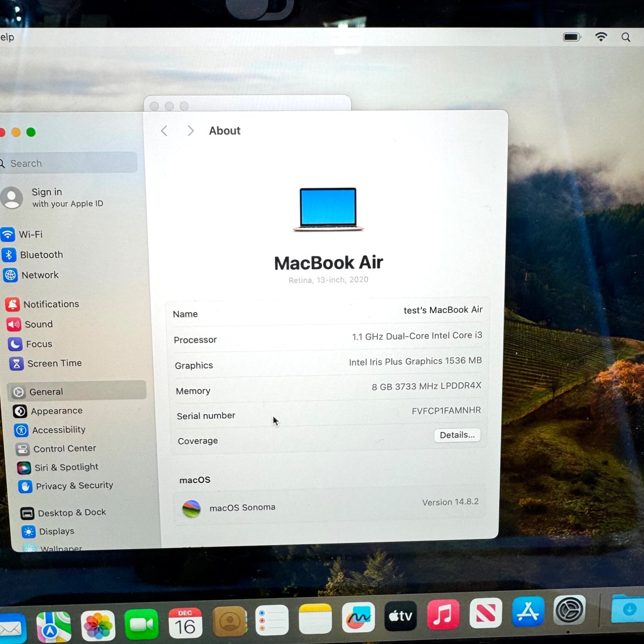This screenshot has width=644, height=644.
Task: Select Network in the sidebar
Action: (x=39, y=275)
